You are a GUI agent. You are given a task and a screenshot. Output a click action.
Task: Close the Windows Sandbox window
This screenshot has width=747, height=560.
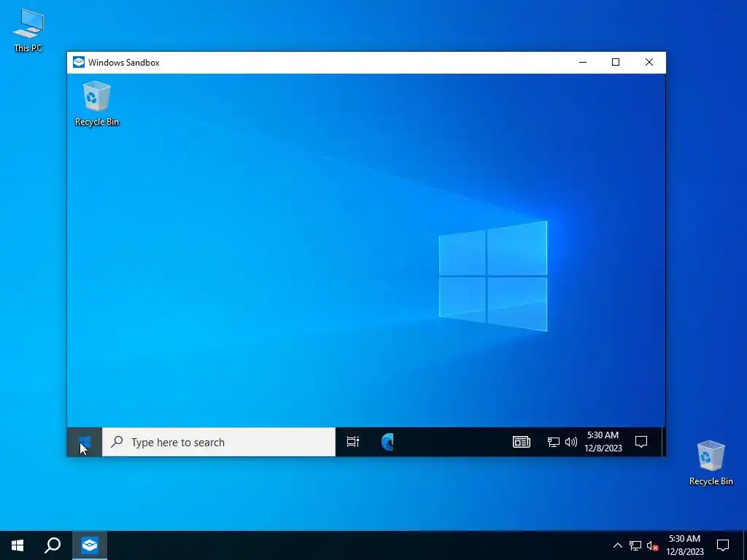coord(649,63)
